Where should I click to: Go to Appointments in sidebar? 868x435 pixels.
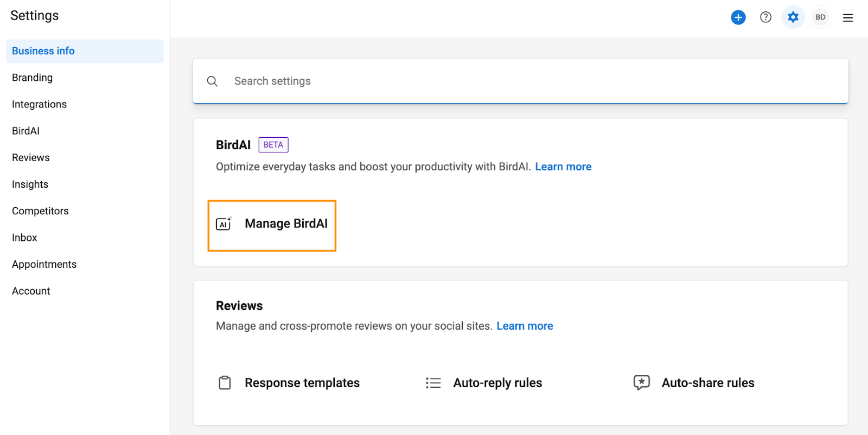click(44, 264)
